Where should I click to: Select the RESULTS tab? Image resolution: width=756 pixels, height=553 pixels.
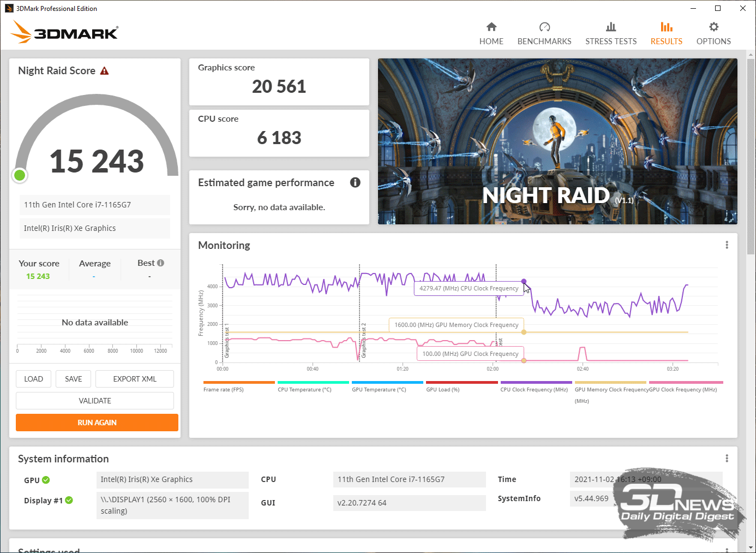[x=666, y=34]
